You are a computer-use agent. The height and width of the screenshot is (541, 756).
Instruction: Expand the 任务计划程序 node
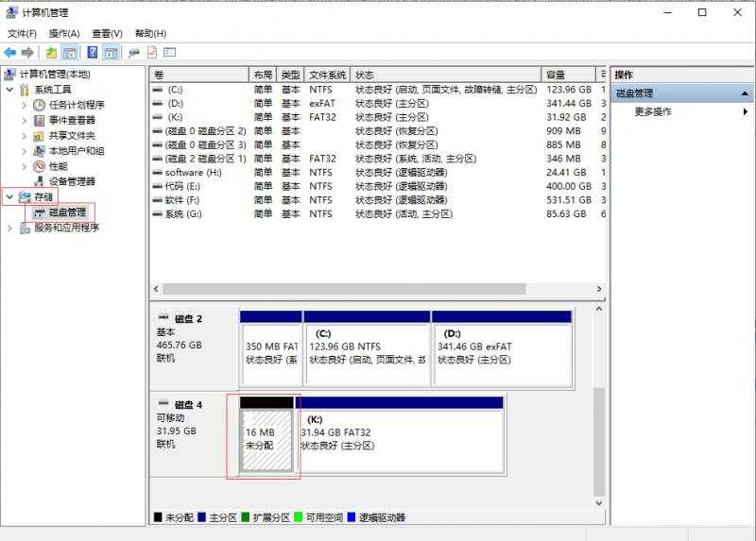[x=25, y=105]
